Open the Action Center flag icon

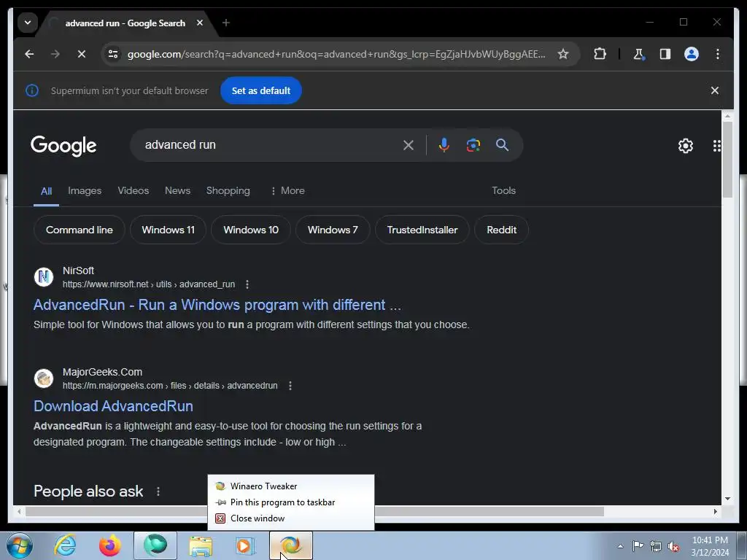coord(638,546)
